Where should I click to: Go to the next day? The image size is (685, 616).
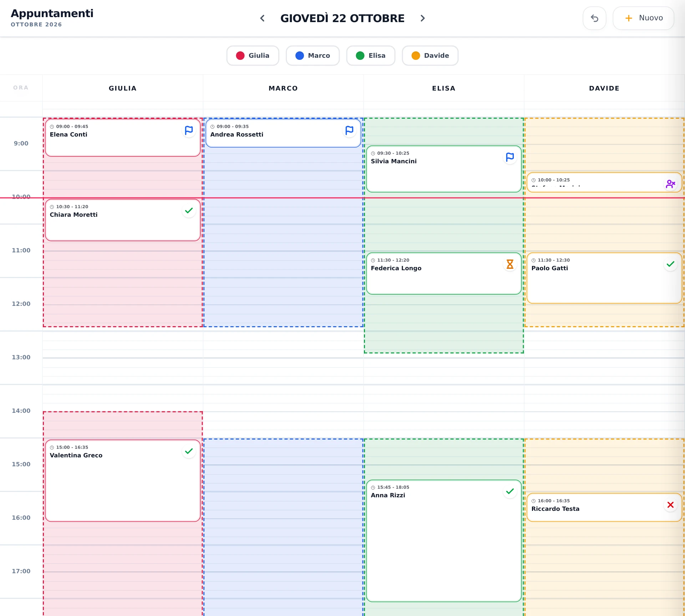[x=422, y=18]
